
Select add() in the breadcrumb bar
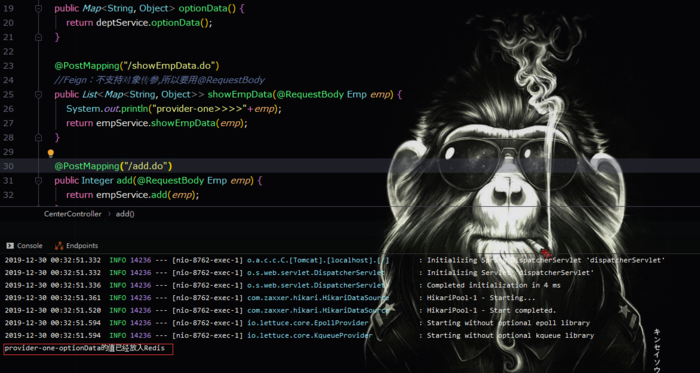pos(125,214)
